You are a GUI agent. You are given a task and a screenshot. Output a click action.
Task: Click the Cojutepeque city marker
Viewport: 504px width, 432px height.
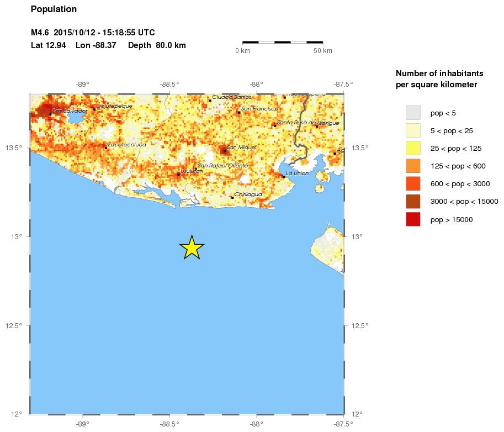point(94,109)
